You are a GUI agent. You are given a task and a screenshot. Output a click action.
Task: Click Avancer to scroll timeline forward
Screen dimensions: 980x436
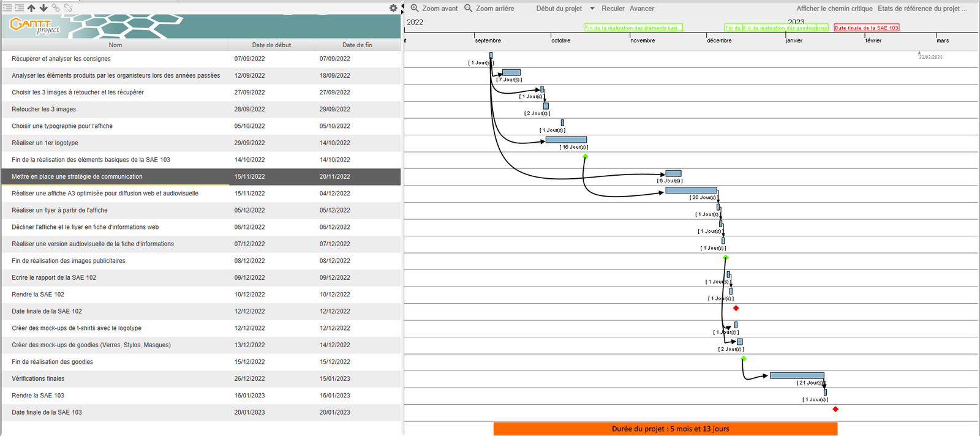coord(641,9)
